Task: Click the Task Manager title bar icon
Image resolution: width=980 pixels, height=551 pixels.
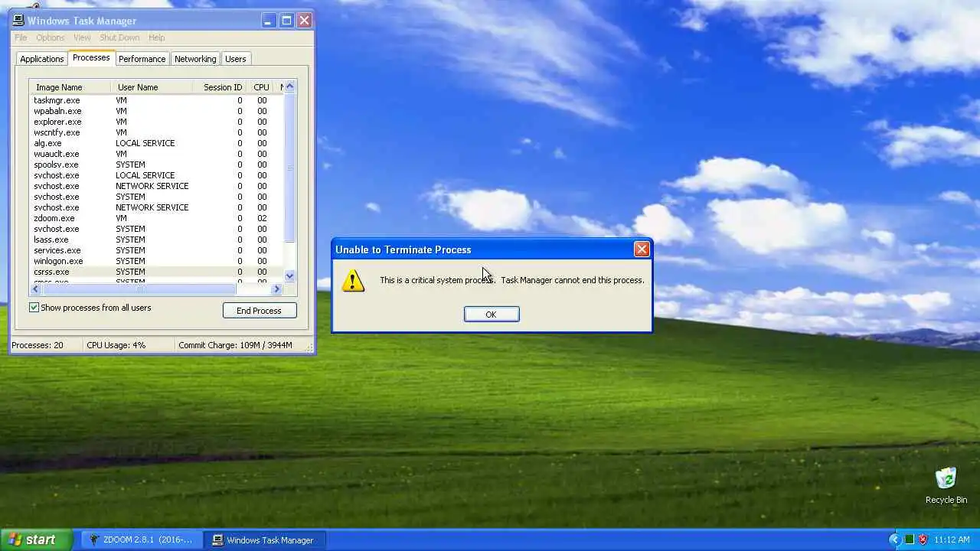Action: (x=19, y=21)
